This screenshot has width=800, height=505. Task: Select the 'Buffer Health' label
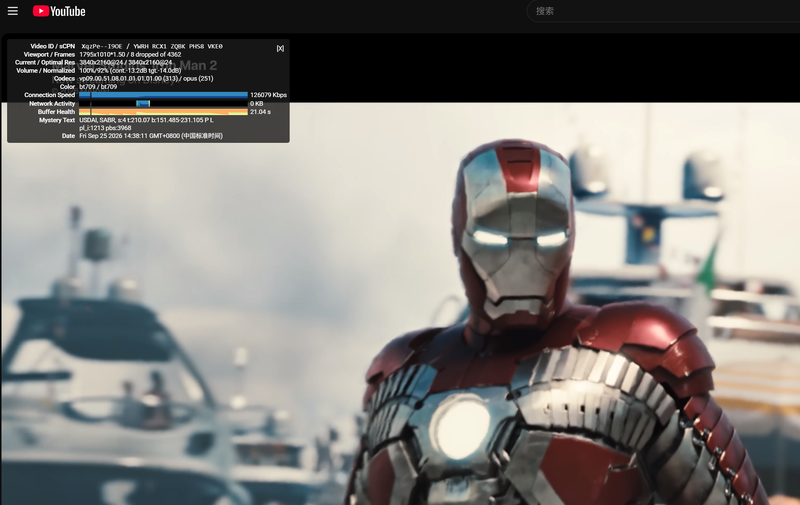[56, 112]
